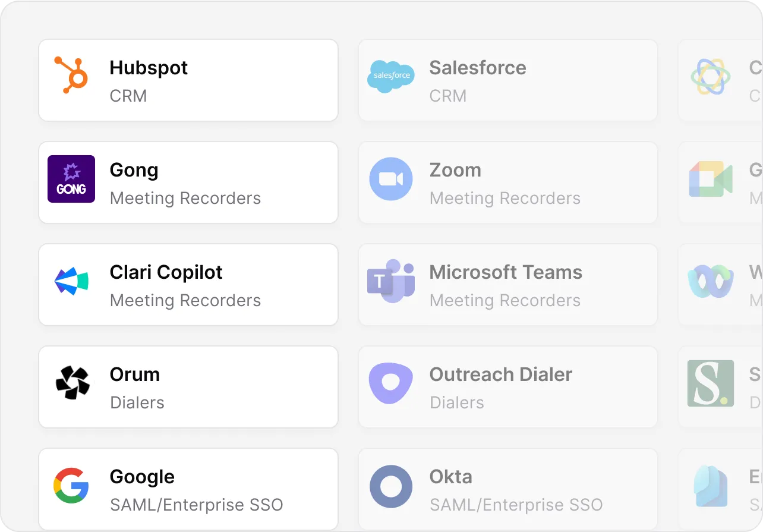This screenshot has width=763, height=532.
Task: Open the Salesforce CRM integration card
Action: click(x=508, y=80)
